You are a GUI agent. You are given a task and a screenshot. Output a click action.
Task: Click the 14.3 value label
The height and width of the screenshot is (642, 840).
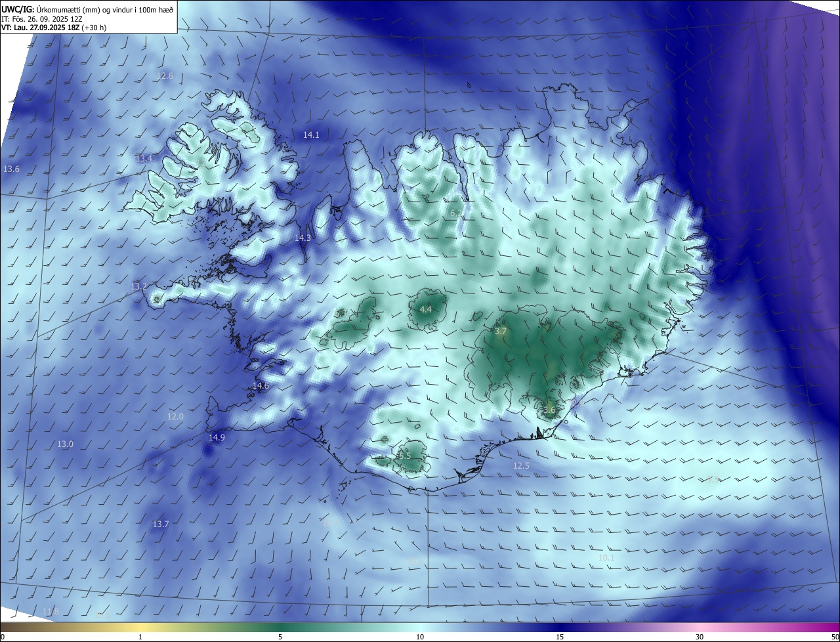[303, 238]
